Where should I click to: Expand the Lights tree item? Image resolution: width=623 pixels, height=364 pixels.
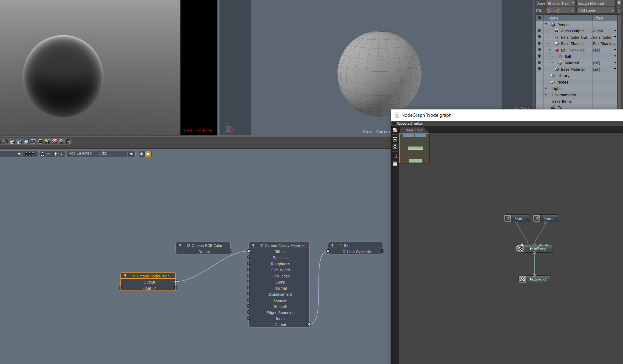pos(546,88)
